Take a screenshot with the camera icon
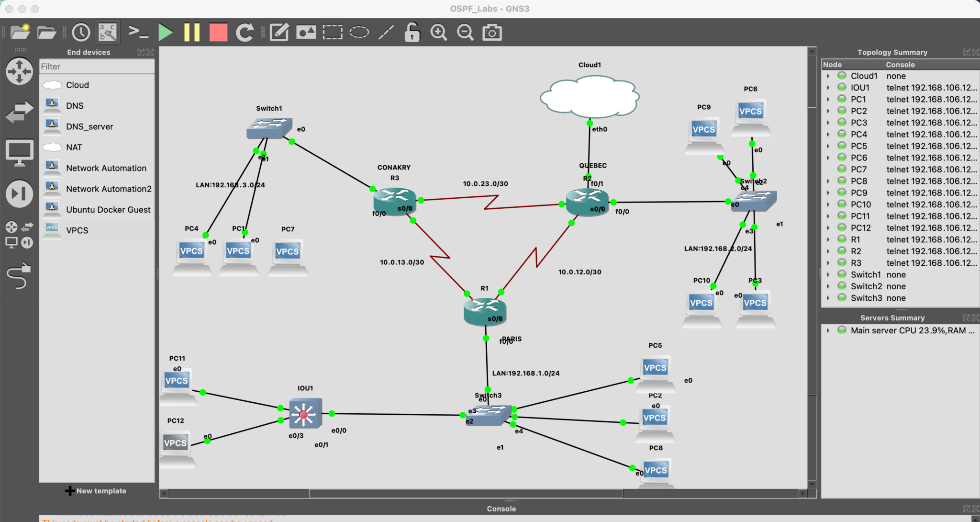Viewport: 980px width, 522px height. point(492,32)
